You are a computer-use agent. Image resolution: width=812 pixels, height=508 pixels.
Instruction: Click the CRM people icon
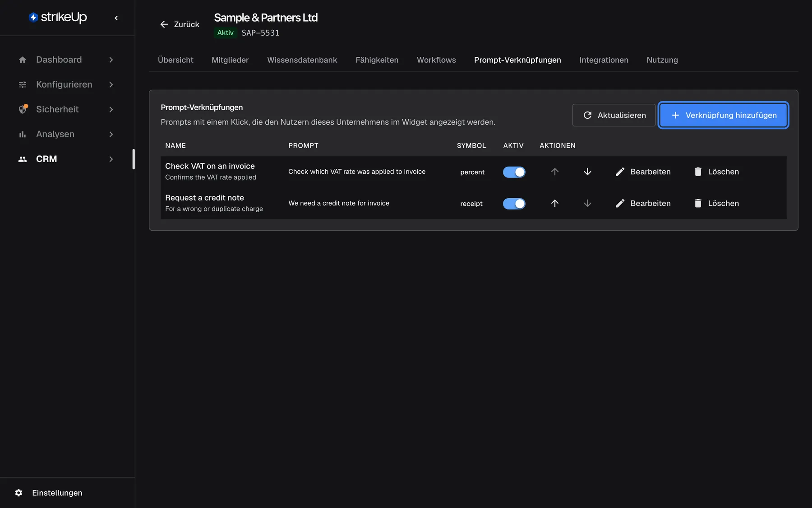[23, 159]
